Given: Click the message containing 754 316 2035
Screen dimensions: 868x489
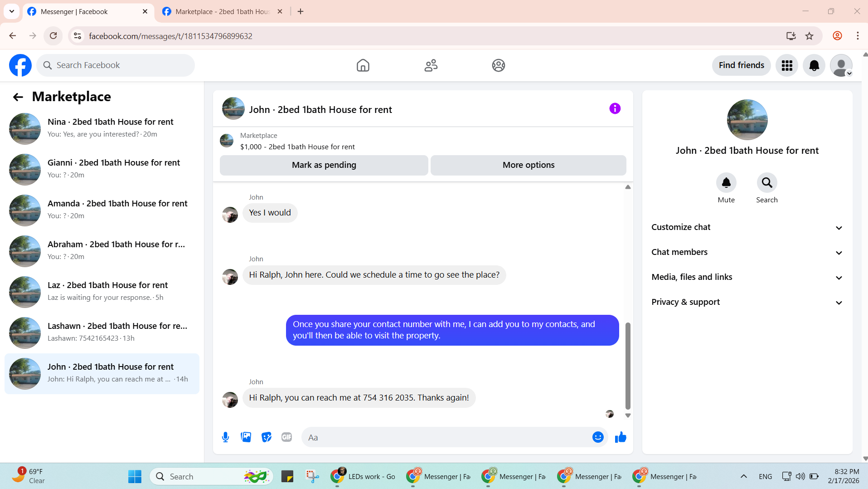Looking at the screenshot, I should click(x=359, y=398).
